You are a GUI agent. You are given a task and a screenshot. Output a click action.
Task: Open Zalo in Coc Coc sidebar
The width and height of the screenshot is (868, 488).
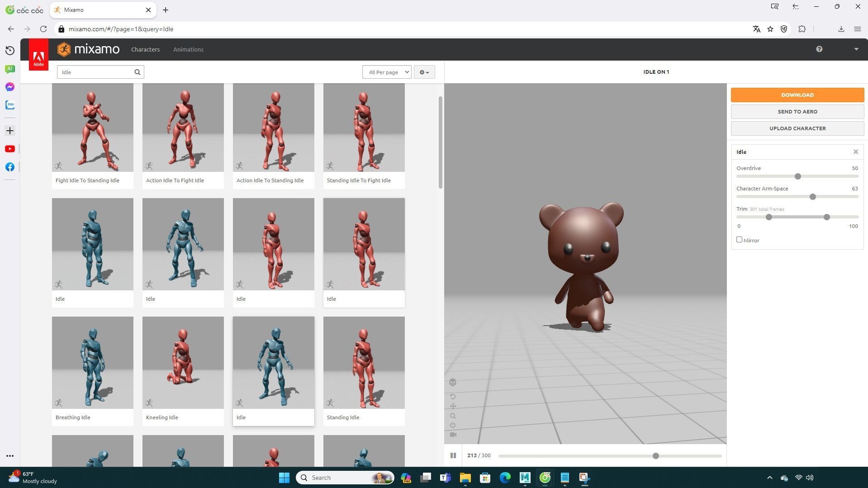[10, 105]
